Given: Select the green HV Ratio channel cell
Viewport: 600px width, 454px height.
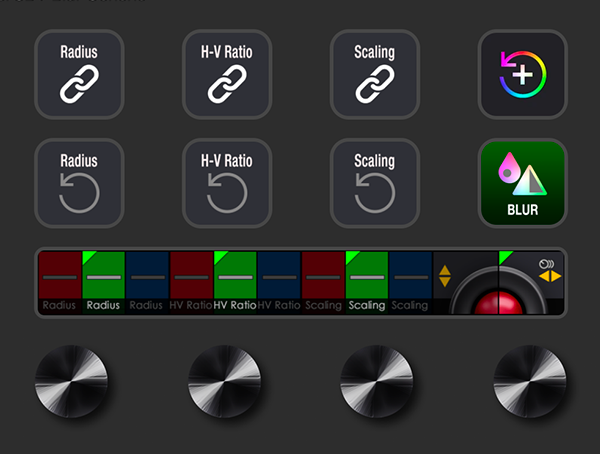Looking at the screenshot, I should 235,283.
